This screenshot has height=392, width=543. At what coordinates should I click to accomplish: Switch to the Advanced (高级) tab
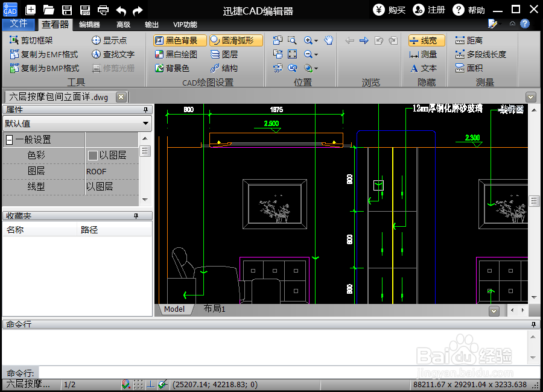[123, 24]
